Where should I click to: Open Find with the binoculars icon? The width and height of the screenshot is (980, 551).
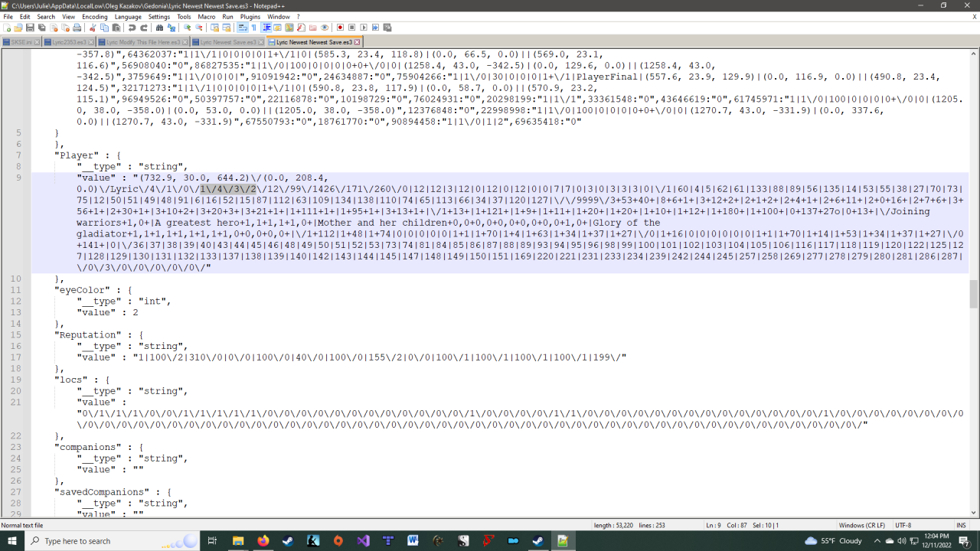pyautogui.click(x=159, y=28)
